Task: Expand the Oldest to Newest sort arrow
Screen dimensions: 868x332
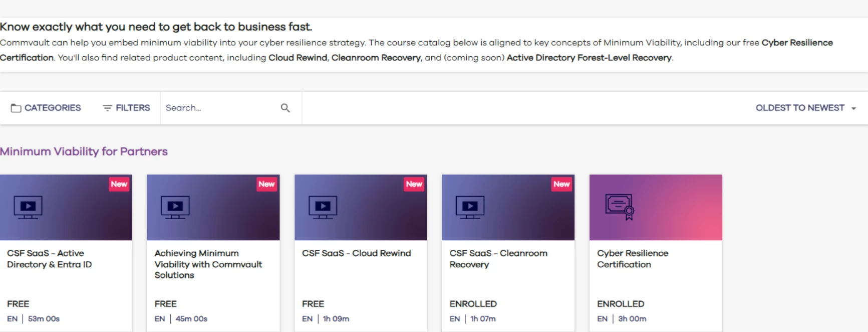Action: point(853,108)
